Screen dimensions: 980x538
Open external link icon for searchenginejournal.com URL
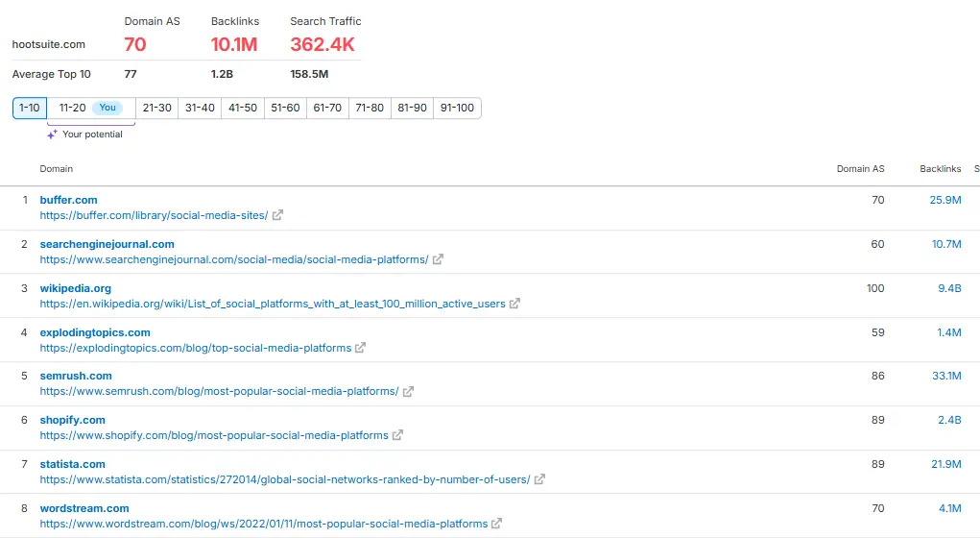tap(438, 259)
